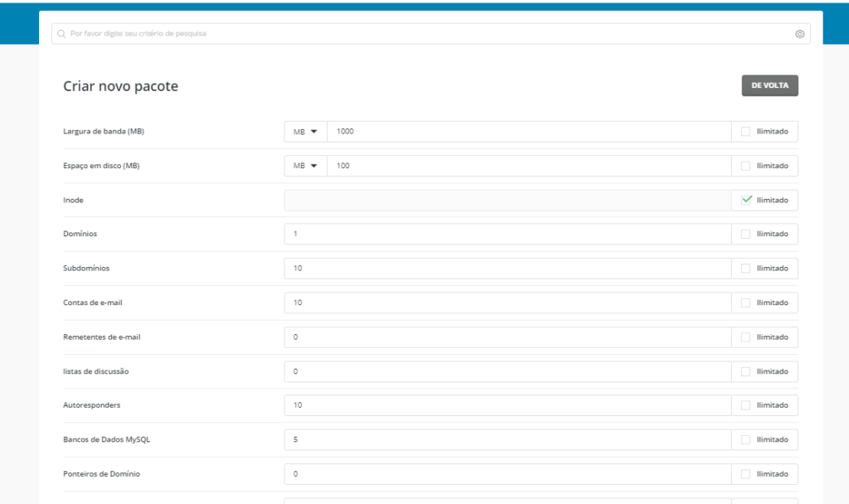This screenshot has height=504, width=849.
Task: Enable Ilimitado for Subdomínios
Action: coord(746,269)
